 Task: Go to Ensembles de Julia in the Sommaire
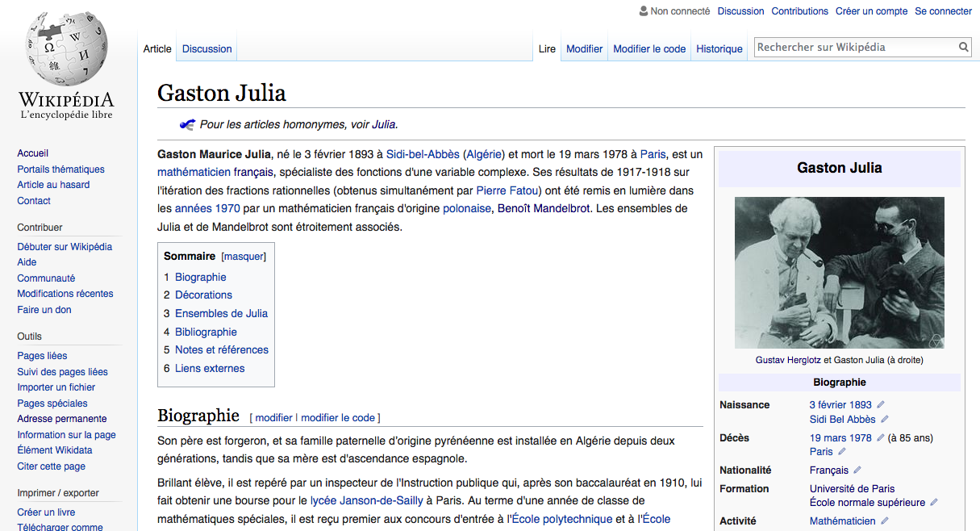221,314
